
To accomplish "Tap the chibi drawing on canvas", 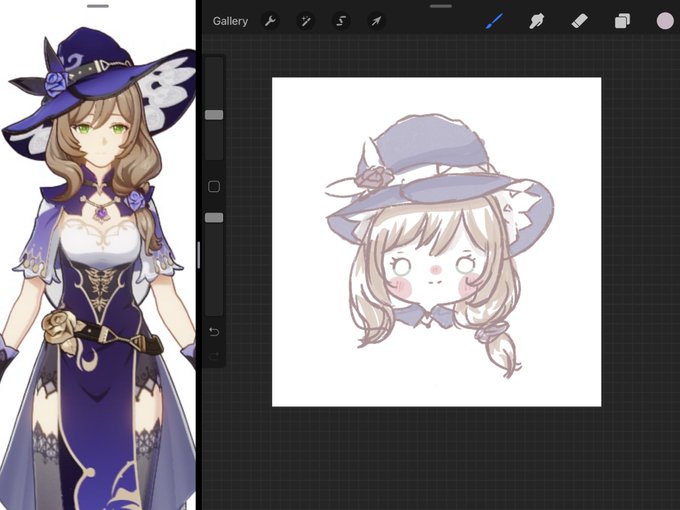I will click(x=439, y=245).
